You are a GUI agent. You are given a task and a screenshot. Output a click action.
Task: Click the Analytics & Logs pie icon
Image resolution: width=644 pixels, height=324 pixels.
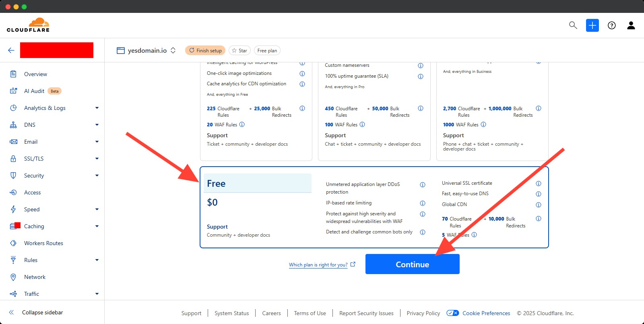13,108
